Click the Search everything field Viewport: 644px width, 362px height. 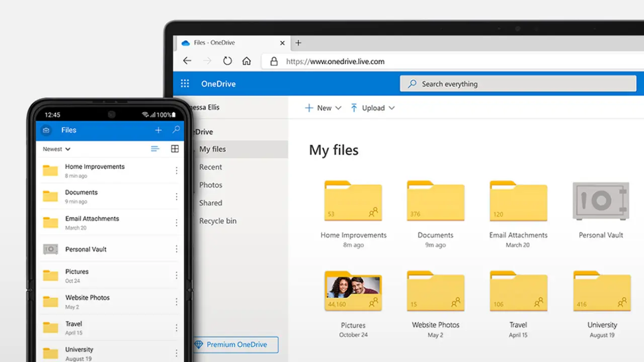pyautogui.click(x=518, y=84)
